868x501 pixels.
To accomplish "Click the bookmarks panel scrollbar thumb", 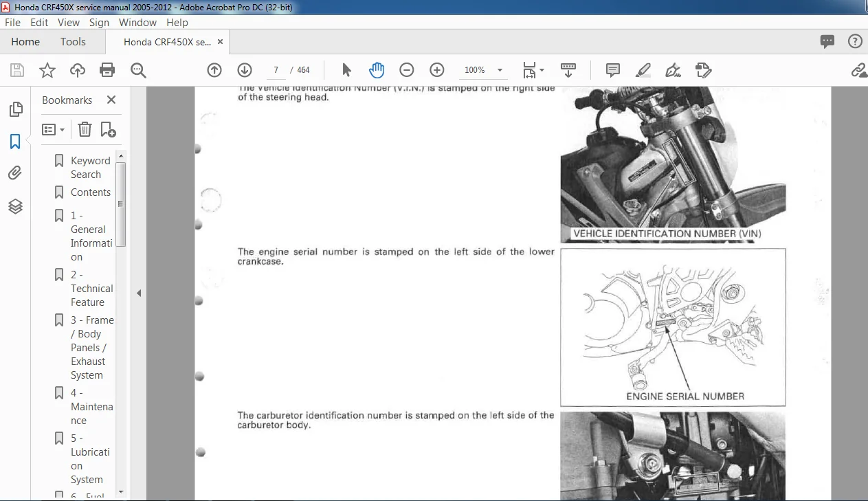I will click(120, 204).
